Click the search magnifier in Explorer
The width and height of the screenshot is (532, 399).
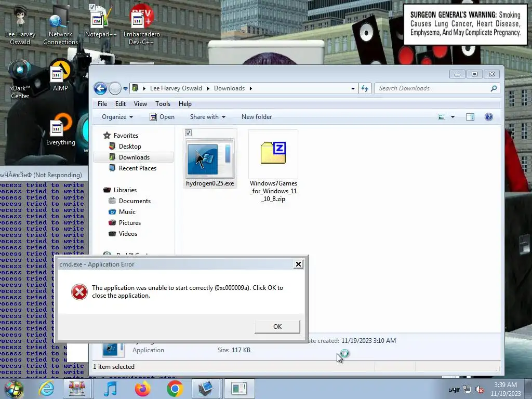494,88
